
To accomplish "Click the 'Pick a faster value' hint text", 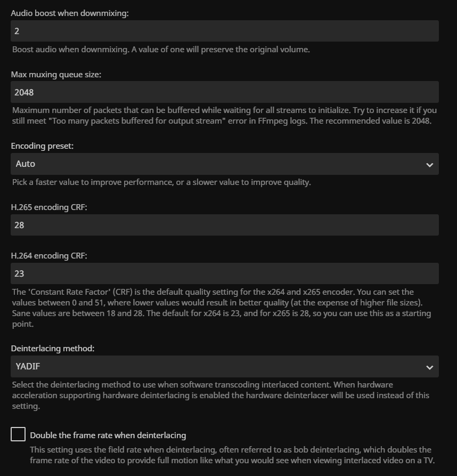I will (161, 182).
